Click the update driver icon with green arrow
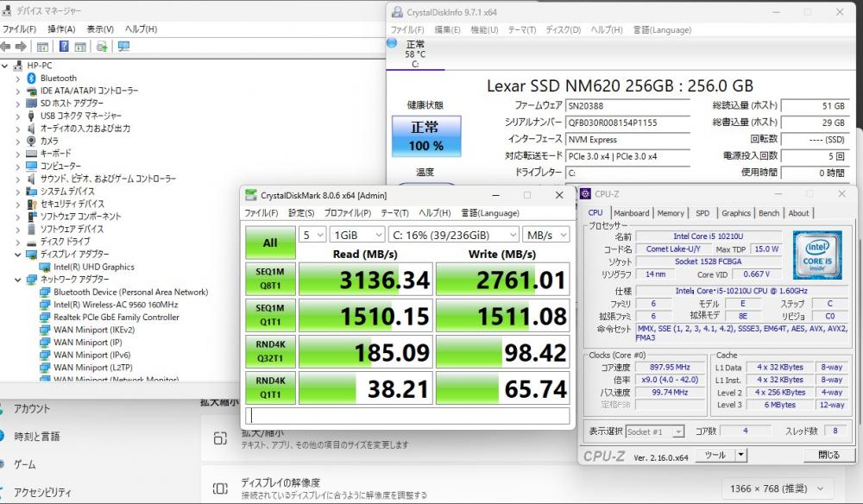The width and height of the screenshot is (863, 504). (x=102, y=47)
